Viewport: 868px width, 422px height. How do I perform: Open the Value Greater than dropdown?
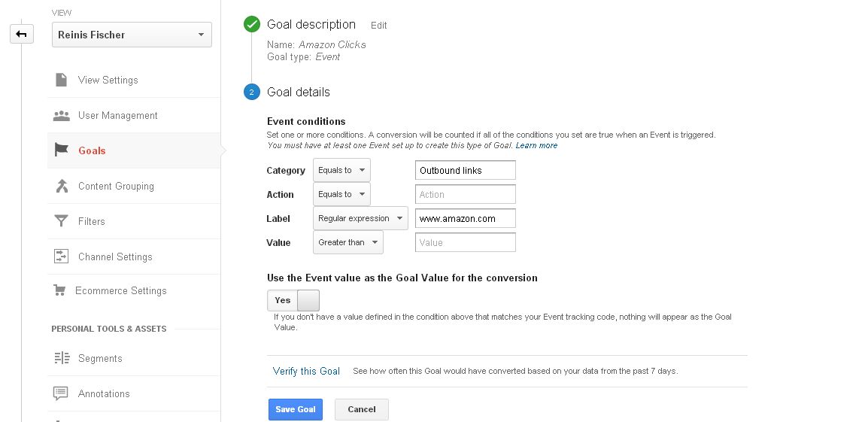coord(348,242)
